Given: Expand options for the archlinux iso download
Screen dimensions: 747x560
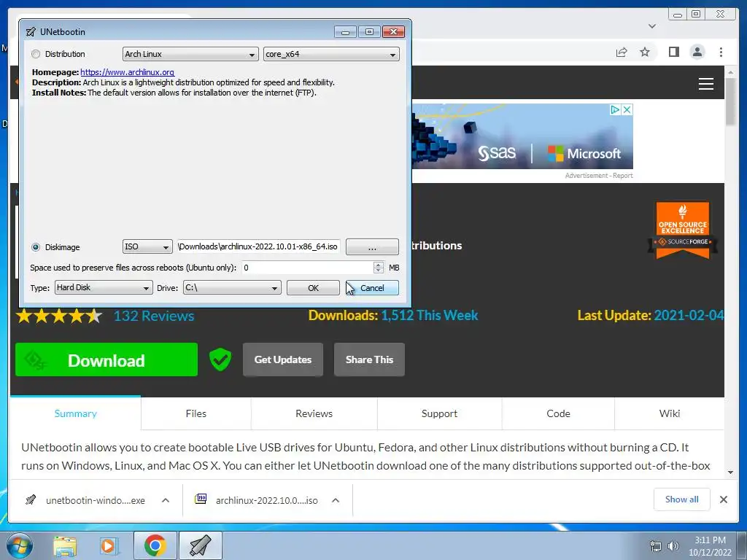Looking at the screenshot, I should tap(336, 500).
